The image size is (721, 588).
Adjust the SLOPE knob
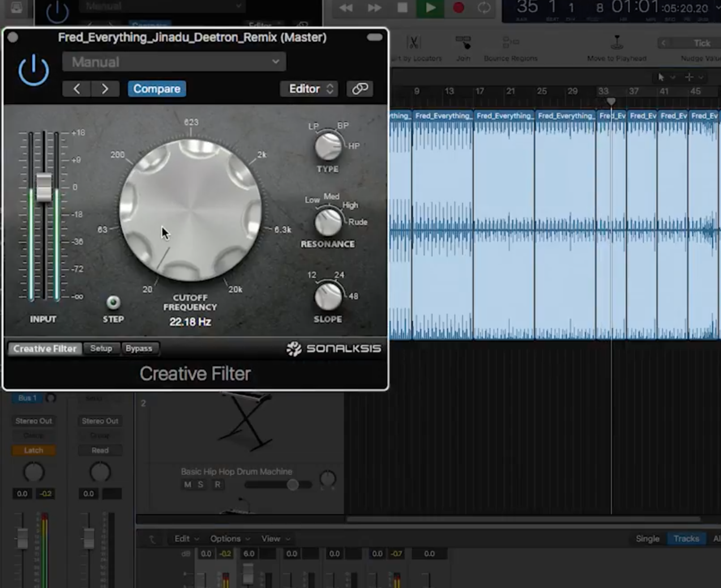(328, 296)
